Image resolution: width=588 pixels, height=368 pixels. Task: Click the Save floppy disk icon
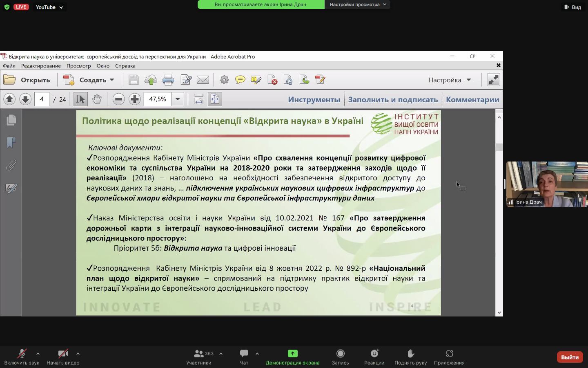coord(134,80)
